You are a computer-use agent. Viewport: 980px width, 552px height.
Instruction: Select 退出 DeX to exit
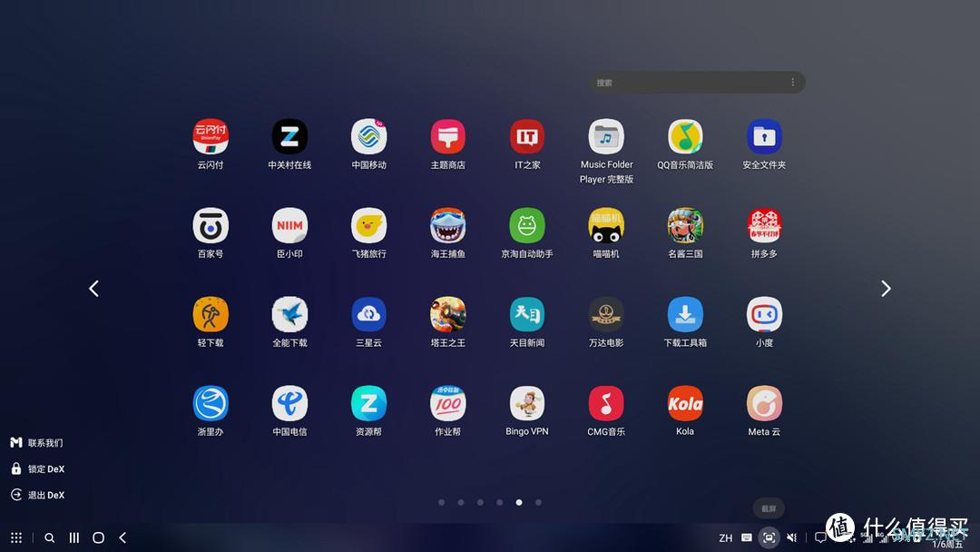coord(37,495)
